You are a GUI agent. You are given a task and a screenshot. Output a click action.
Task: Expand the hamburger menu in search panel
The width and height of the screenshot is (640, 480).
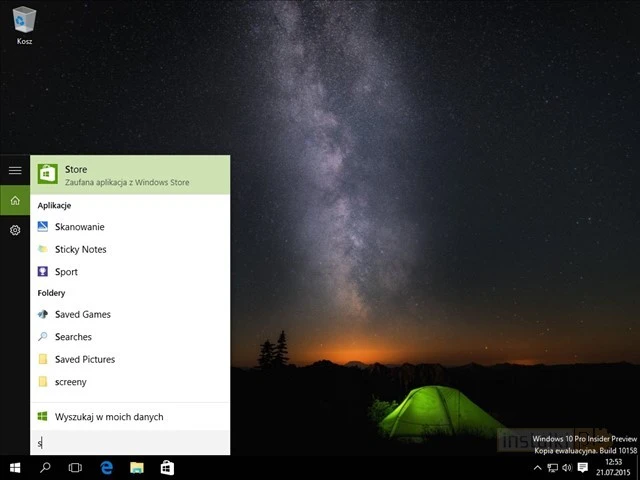15,171
